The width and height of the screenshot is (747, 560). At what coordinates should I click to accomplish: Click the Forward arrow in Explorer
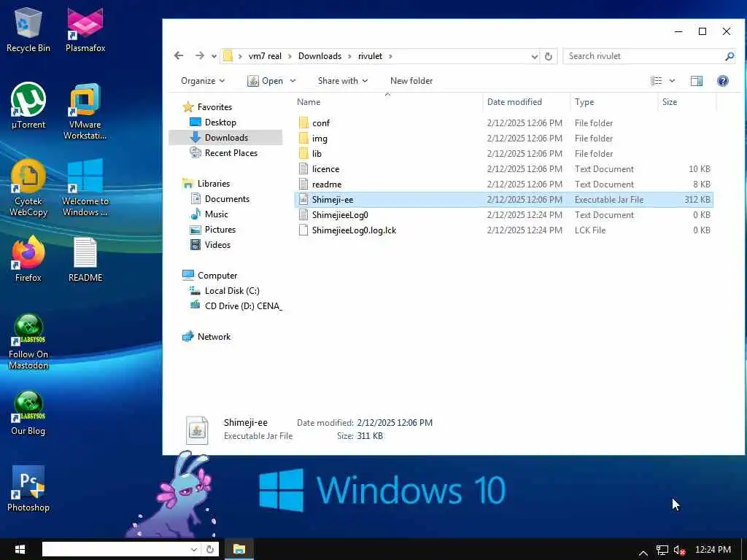point(200,55)
